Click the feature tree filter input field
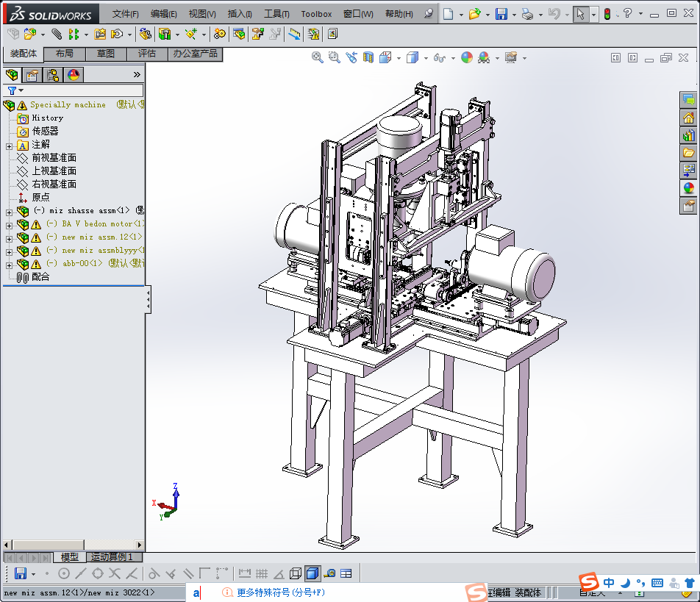The image size is (700, 602). click(81, 90)
